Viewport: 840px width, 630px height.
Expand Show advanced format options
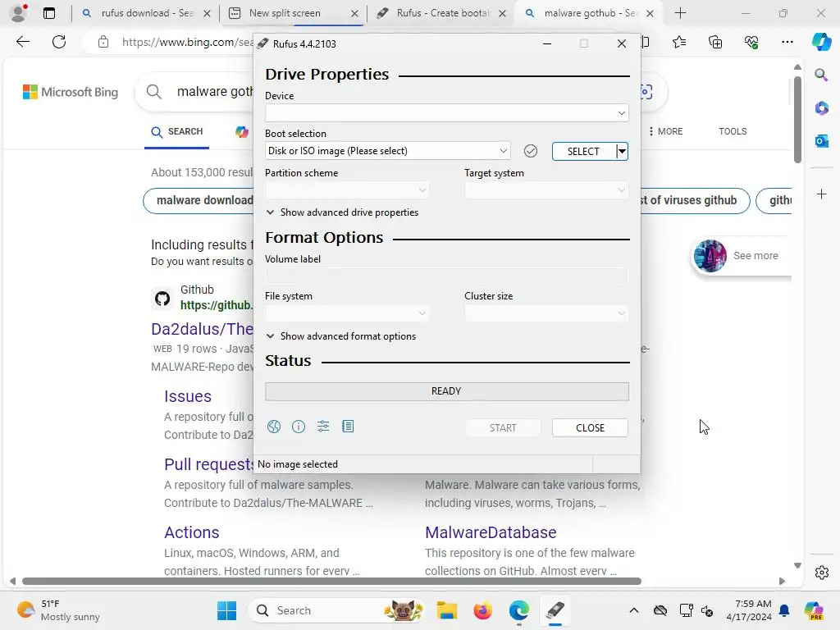(x=340, y=336)
